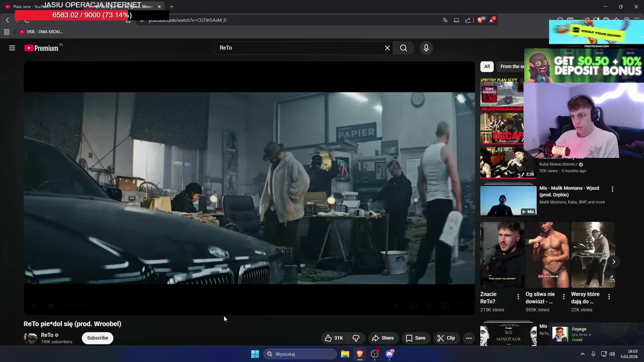Dislike the video with thumbs-down
This screenshot has width=644, height=362.
pyautogui.click(x=356, y=338)
